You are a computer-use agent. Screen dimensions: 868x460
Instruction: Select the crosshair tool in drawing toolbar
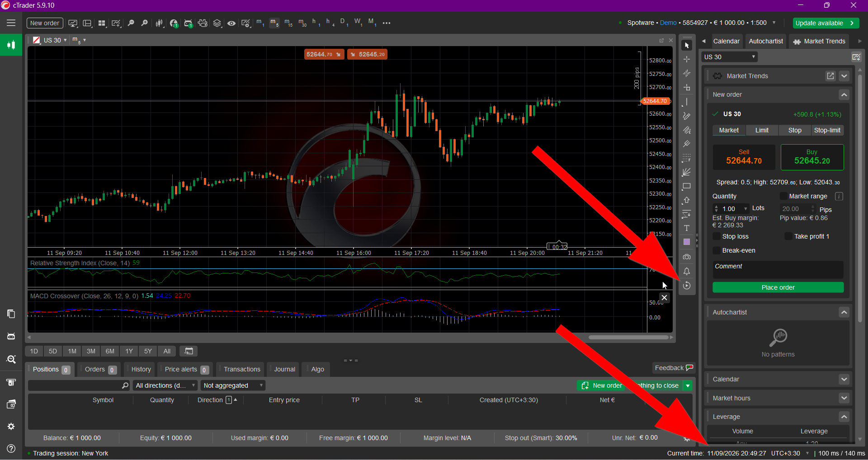click(687, 59)
